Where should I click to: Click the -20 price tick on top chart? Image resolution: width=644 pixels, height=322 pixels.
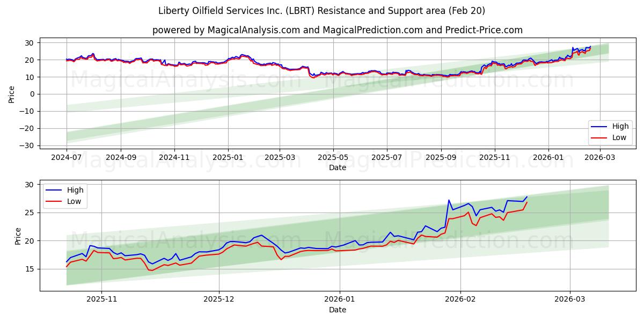pyautogui.click(x=27, y=128)
